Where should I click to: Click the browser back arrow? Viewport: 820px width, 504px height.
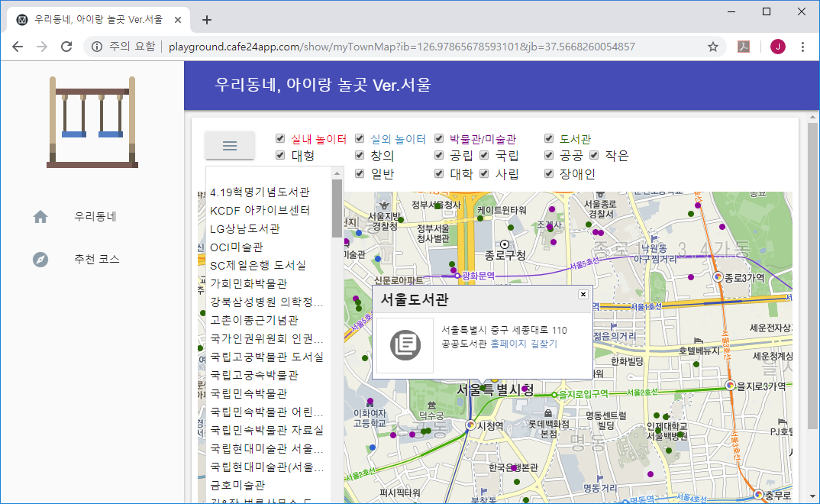point(18,47)
